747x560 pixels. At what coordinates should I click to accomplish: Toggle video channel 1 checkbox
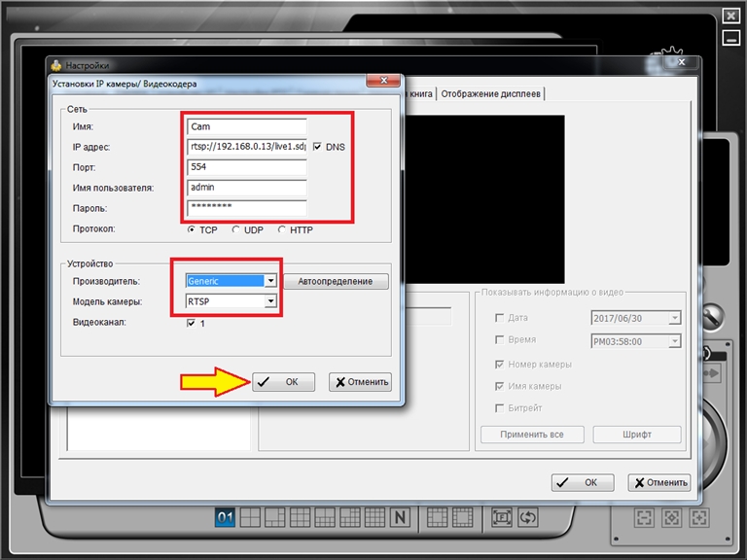[x=191, y=323]
